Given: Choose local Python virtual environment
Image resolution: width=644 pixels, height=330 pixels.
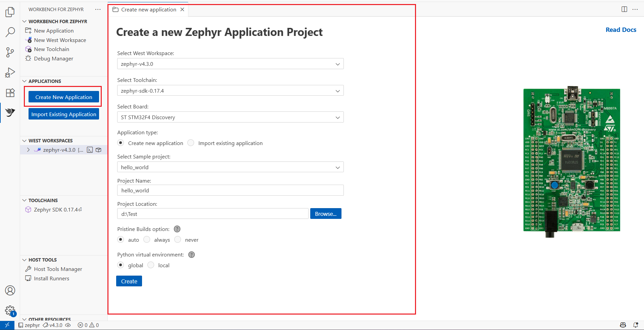Looking at the screenshot, I should coord(151,265).
